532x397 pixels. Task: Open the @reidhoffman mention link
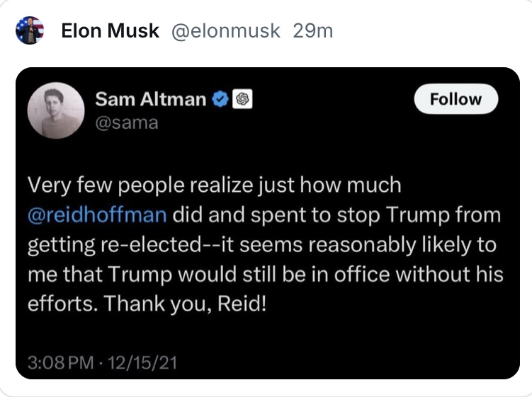pyautogui.click(x=98, y=214)
